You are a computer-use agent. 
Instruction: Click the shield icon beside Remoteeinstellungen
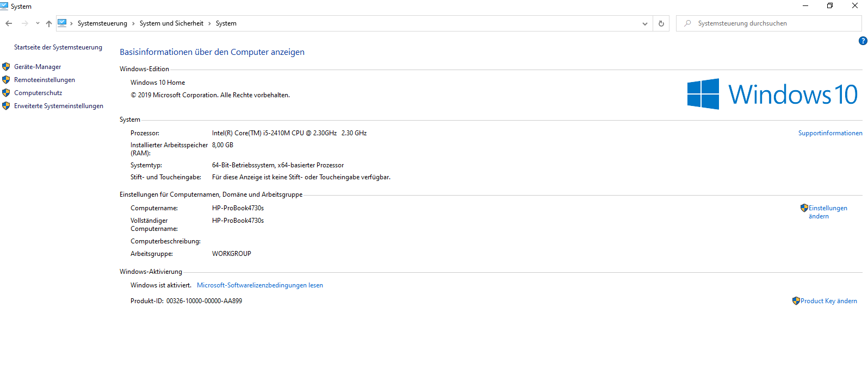(x=6, y=80)
